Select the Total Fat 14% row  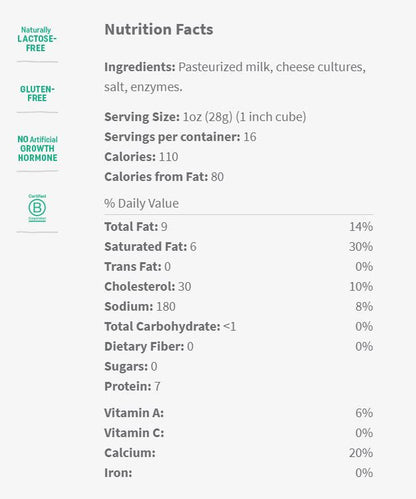[239, 227]
